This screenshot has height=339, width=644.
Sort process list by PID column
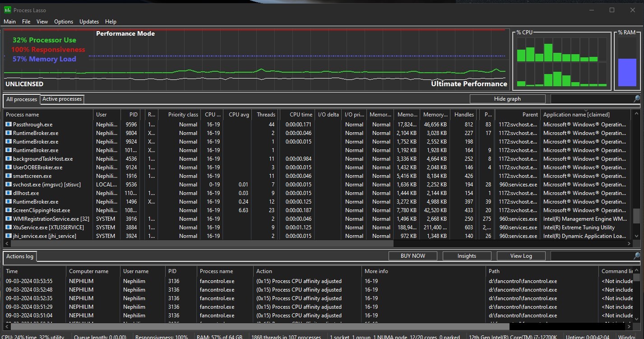tap(131, 115)
